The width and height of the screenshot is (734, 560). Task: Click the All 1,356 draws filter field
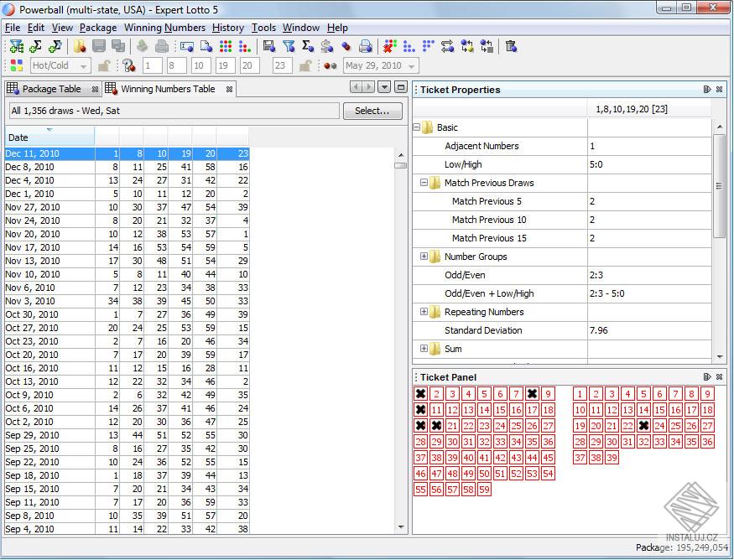pyautogui.click(x=174, y=111)
